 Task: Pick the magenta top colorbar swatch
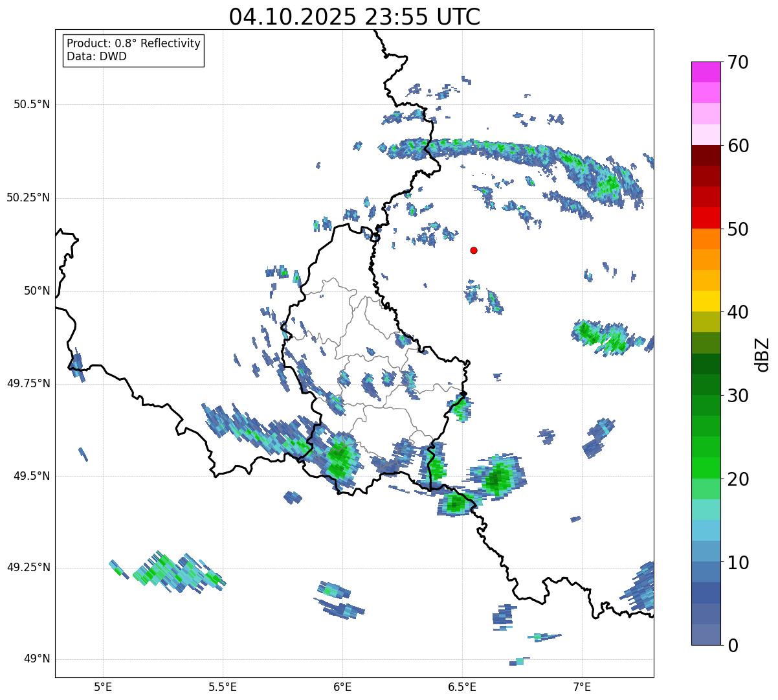pyautogui.click(x=706, y=72)
